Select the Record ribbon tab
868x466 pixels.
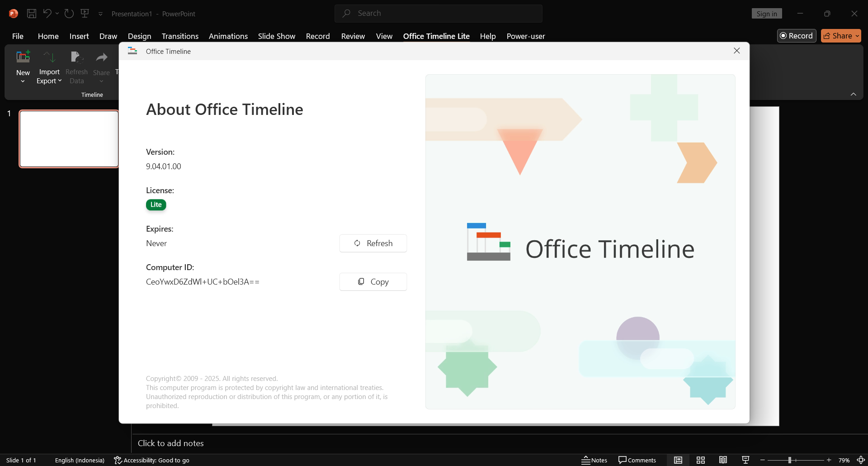point(318,36)
